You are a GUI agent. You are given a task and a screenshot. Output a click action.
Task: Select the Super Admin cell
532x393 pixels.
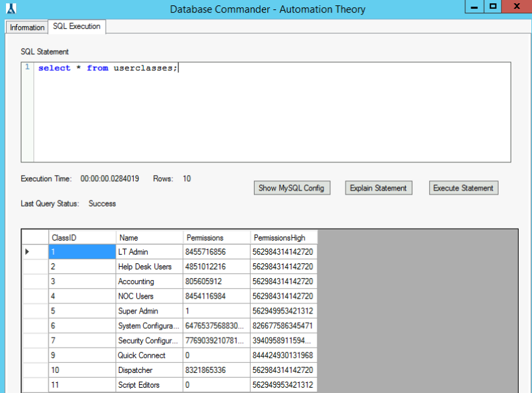(x=150, y=311)
